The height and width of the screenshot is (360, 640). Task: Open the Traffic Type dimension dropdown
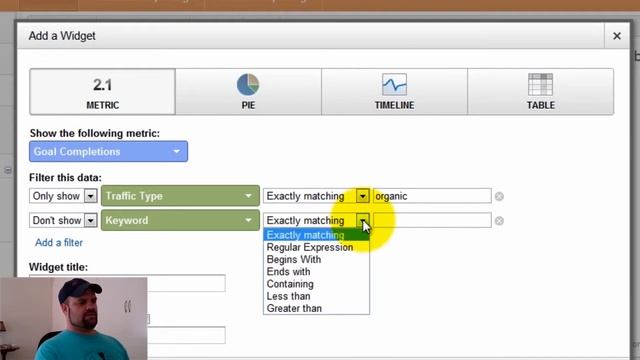click(180, 196)
